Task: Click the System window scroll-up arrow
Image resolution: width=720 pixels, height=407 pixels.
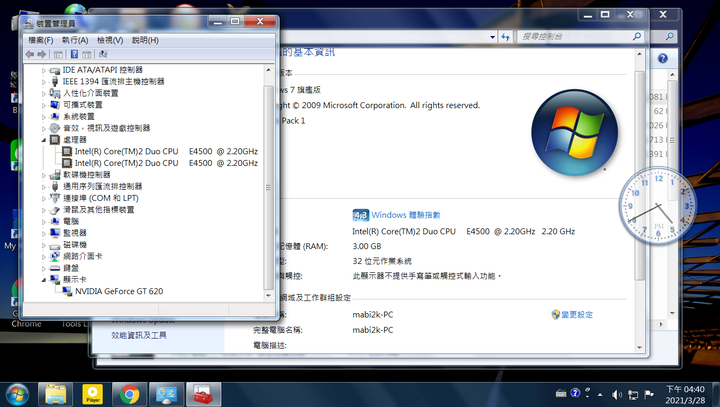Action: click(x=639, y=54)
